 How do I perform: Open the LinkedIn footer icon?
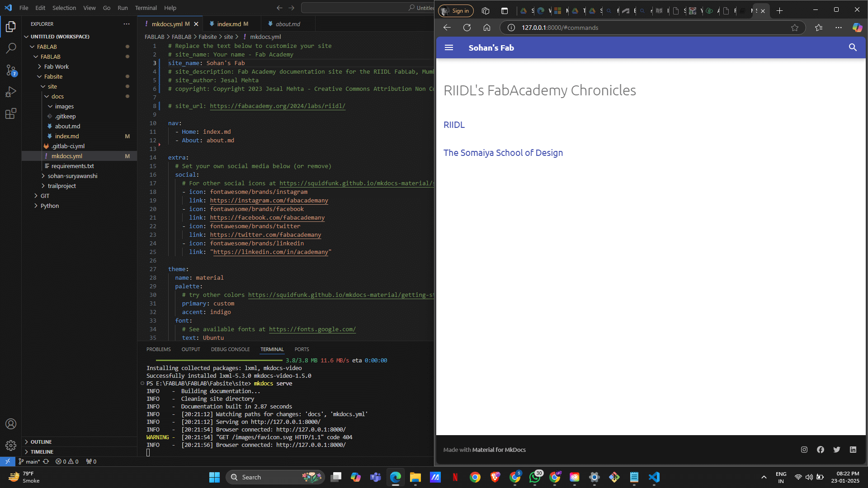pyautogui.click(x=853, y=450)
